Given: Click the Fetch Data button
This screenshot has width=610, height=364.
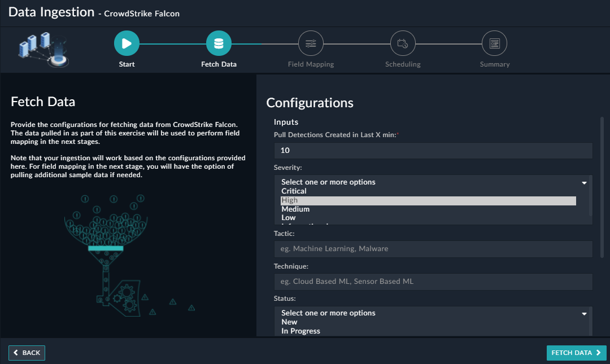Looking at the screenshot, I should 576,353.
